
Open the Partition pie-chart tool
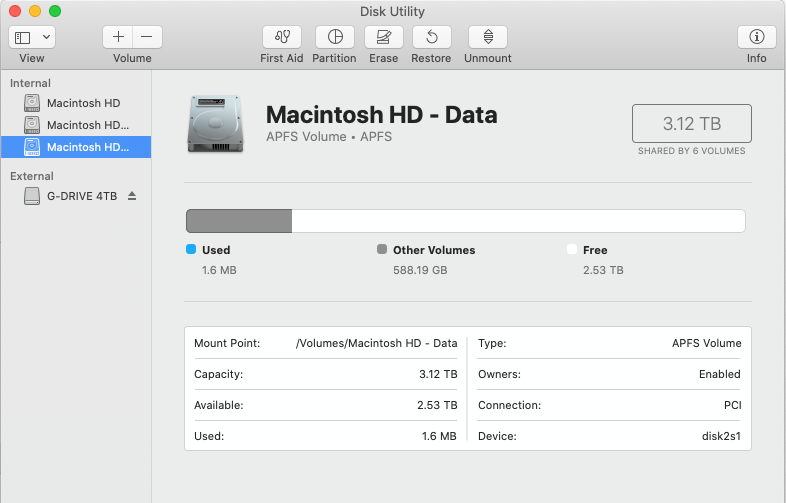click(x=334, y=37)
